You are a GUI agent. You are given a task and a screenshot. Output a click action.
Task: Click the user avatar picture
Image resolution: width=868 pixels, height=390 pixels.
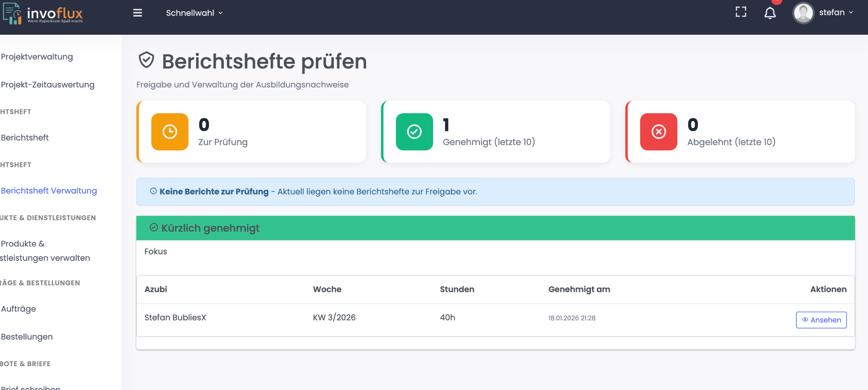click(803, 13)
